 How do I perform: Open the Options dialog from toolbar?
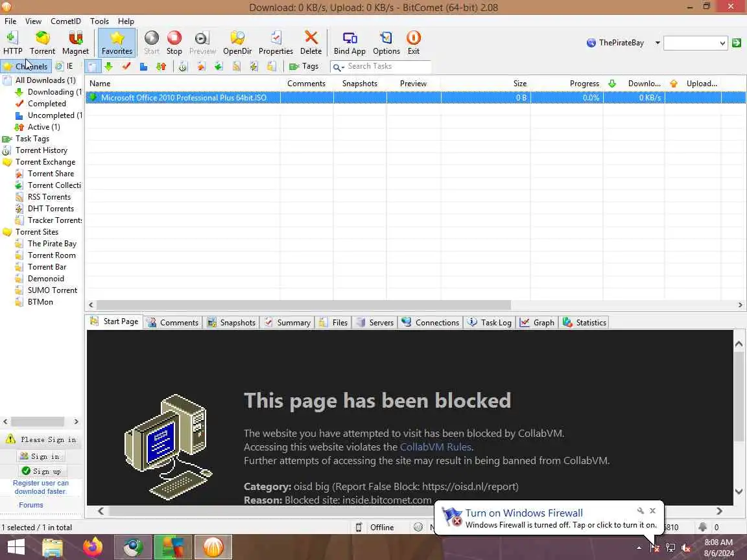point(386,43)
